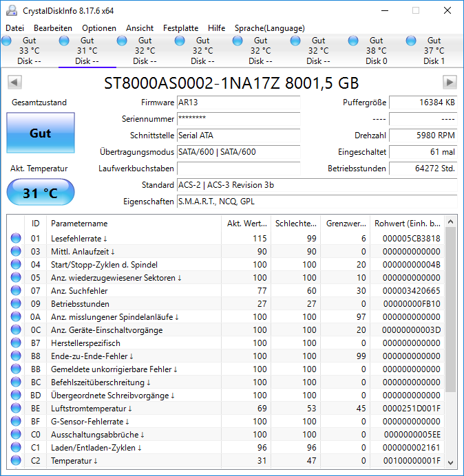Screen dimensions: 464x476
Task: Click status orb for Start/Stopp-Zyklen row
Action: 16,264
